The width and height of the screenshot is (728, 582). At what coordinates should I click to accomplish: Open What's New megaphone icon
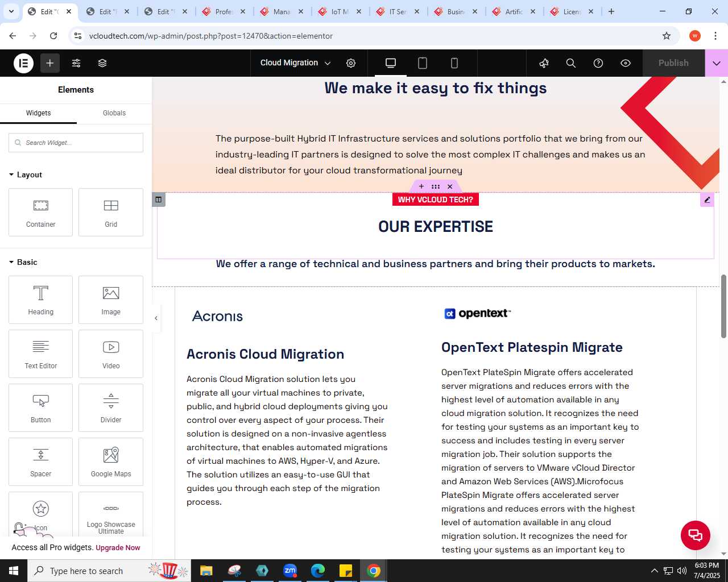click(x=544, y=63)
